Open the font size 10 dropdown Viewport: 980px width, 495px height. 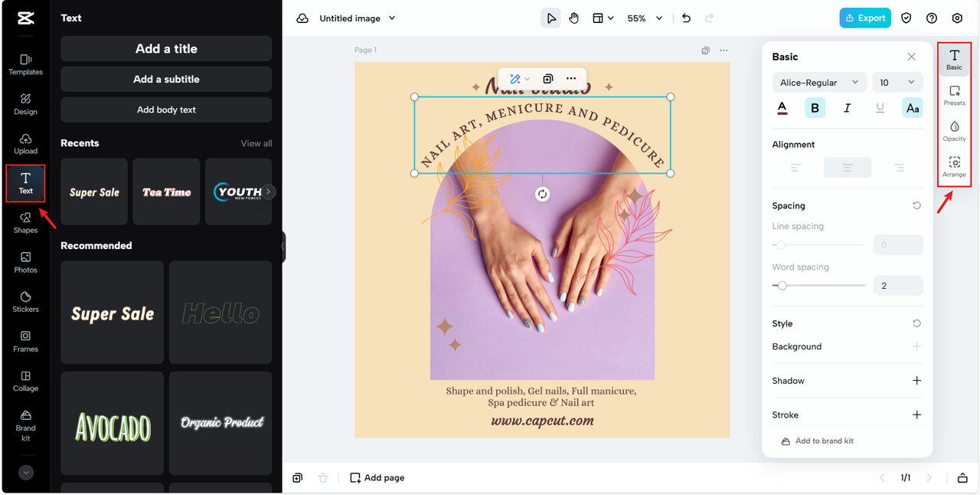897,83
